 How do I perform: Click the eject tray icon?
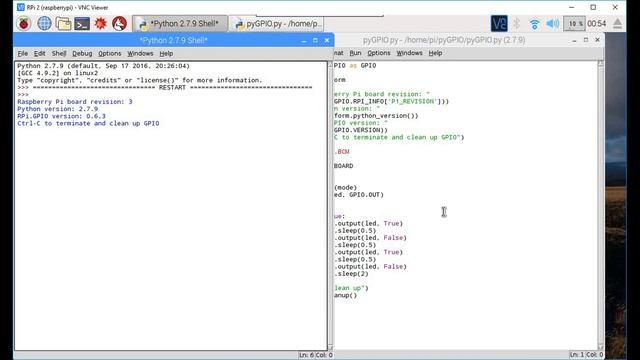pyautogui.click(x=617, y=24)
